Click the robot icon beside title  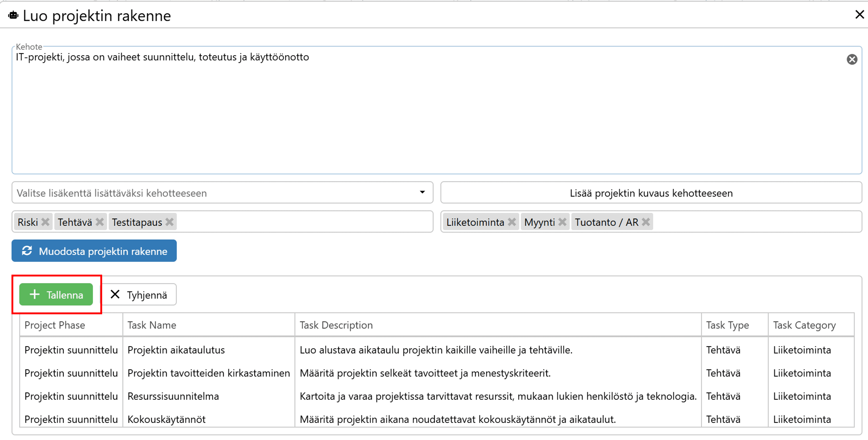pyautogui.click(x=13, y=15)
